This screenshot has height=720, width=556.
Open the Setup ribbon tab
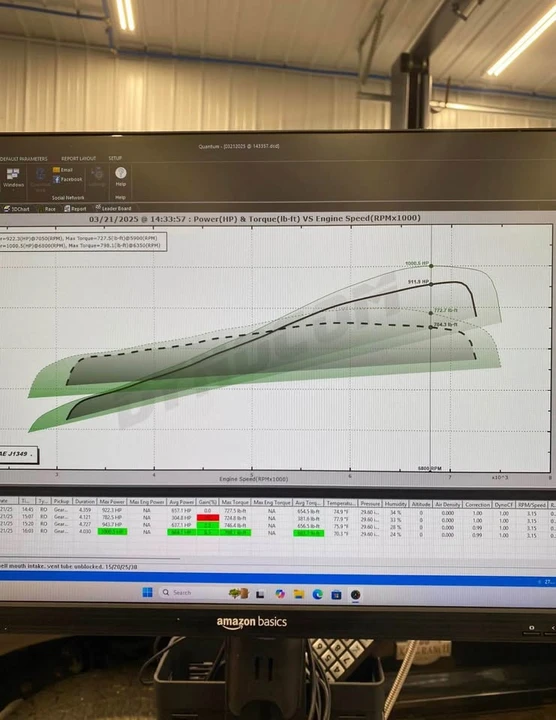(x=115, y=158)
